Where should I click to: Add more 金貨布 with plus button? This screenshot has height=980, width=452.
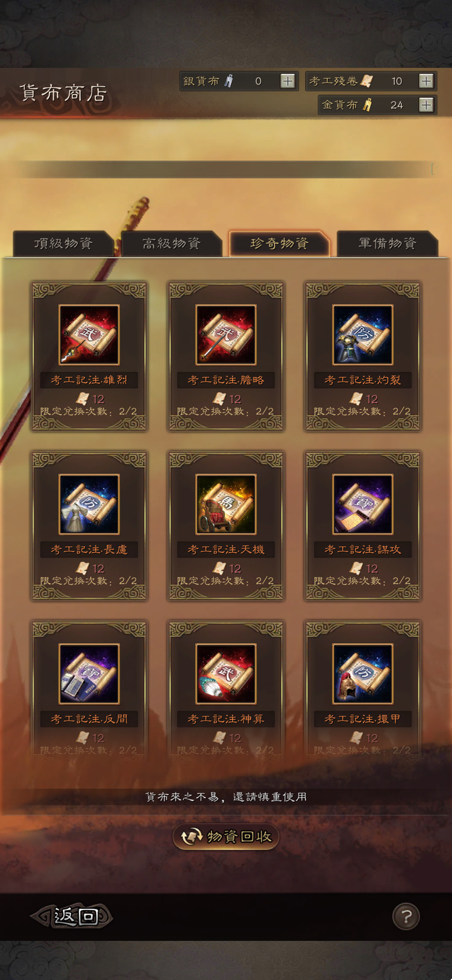tap(426, 105)
